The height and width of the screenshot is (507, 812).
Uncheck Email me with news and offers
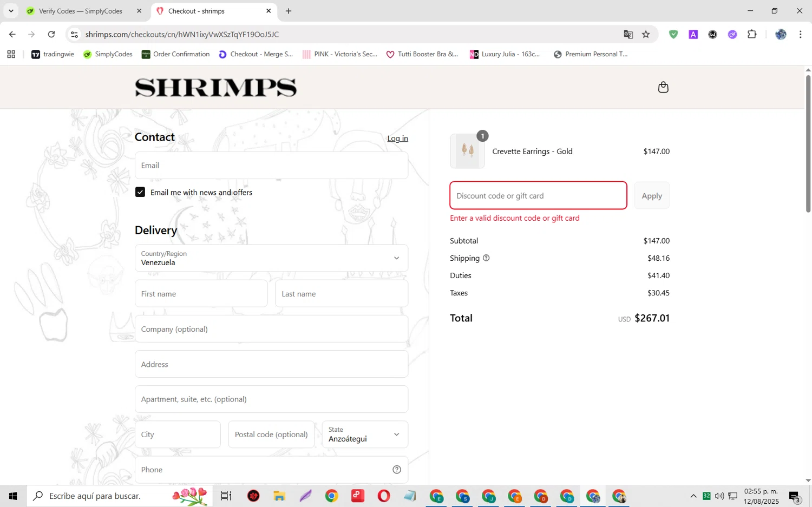[x=140, y=192]
